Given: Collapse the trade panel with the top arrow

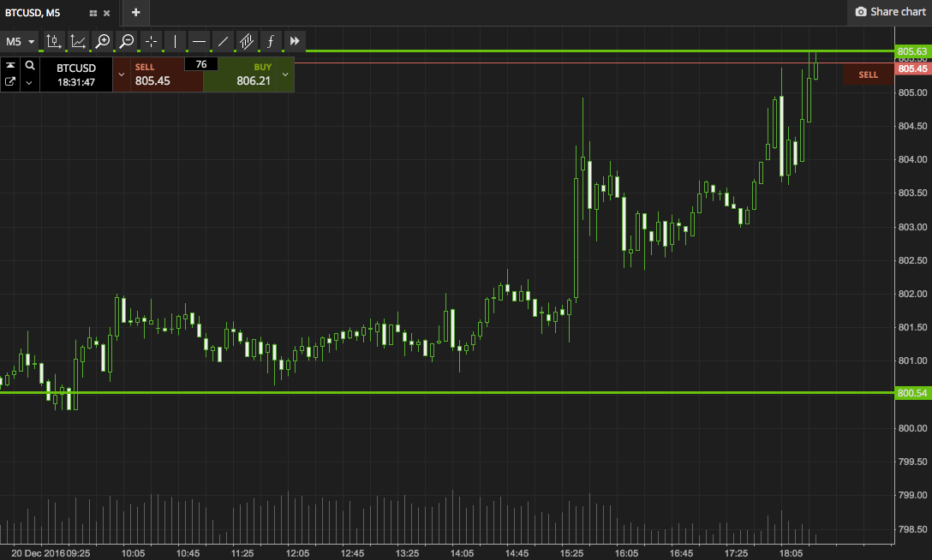Looking at the screenshot, I should 10,65.
